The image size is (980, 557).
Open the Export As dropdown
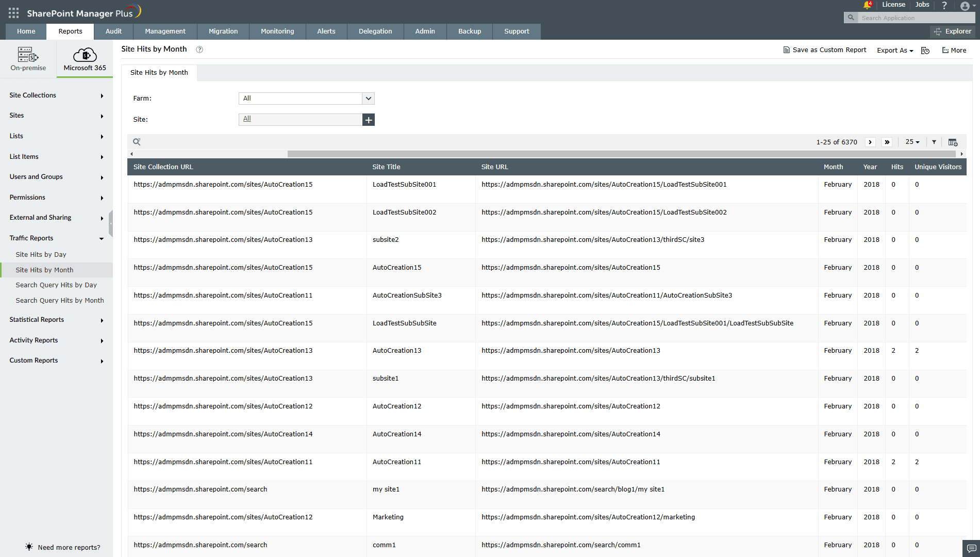pos(895,51)
